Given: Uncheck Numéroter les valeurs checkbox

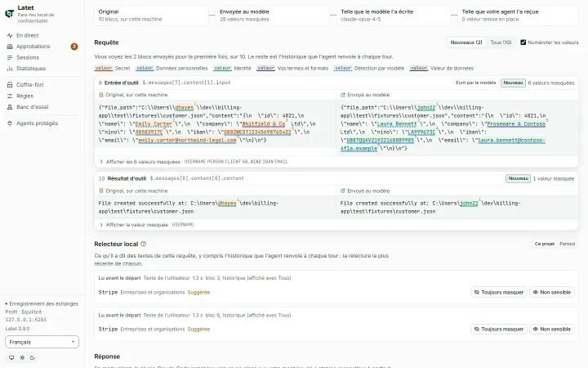Looking at the screenshot, I should pos(523,43).
